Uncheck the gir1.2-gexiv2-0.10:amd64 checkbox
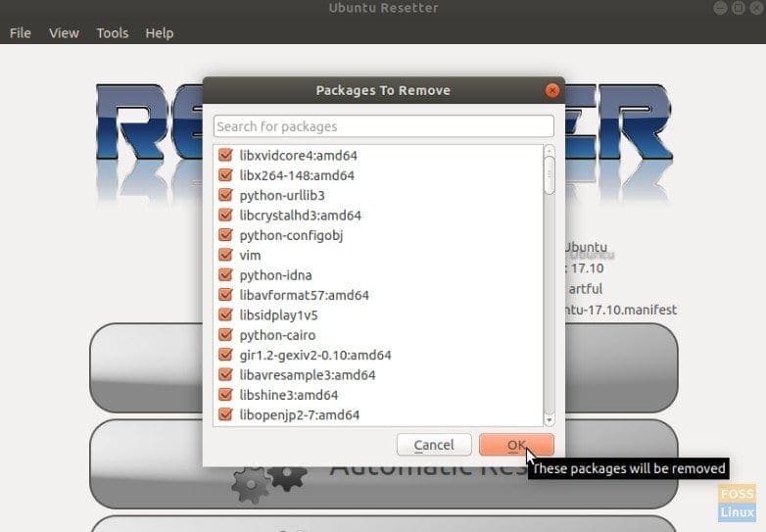Image resolution: width=766 pixels, height=532 pixels. tap(225, 355)
